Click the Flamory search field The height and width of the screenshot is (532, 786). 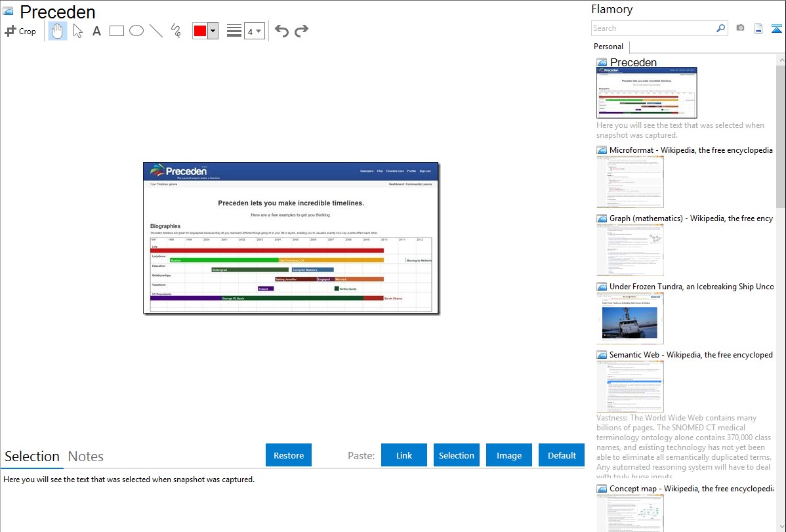(653, 28)
